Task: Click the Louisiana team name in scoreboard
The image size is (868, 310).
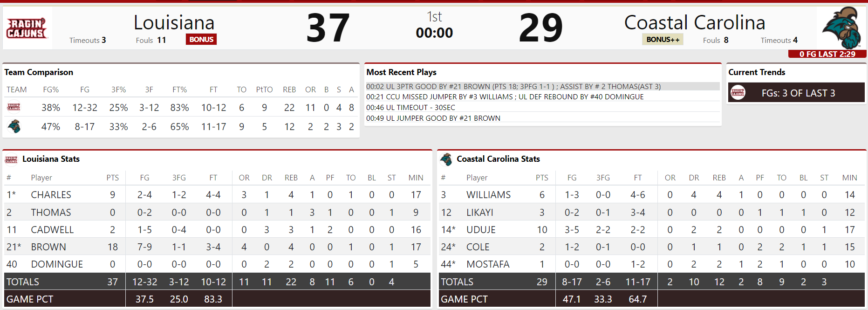Action: click(x=174, y=22)
